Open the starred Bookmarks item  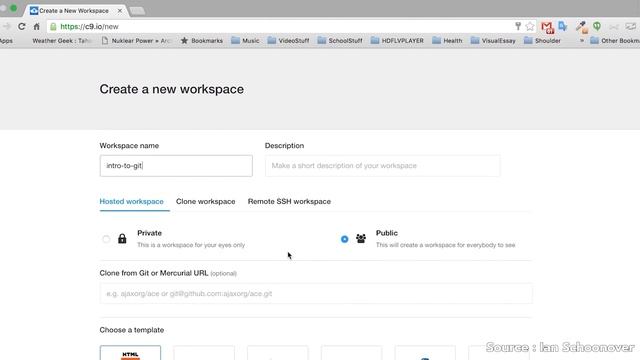coord(202,40)
